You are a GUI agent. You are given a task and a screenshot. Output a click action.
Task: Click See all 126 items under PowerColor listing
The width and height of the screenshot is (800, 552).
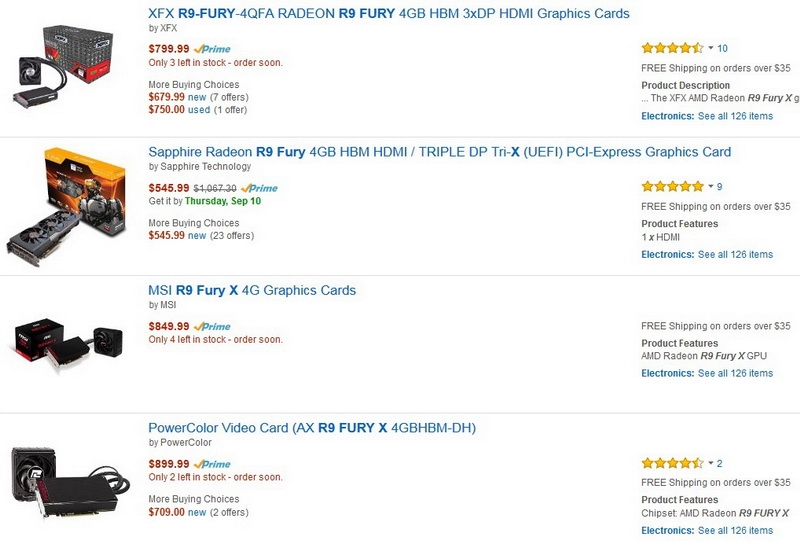pyautogui.click(x=735, y=531)
